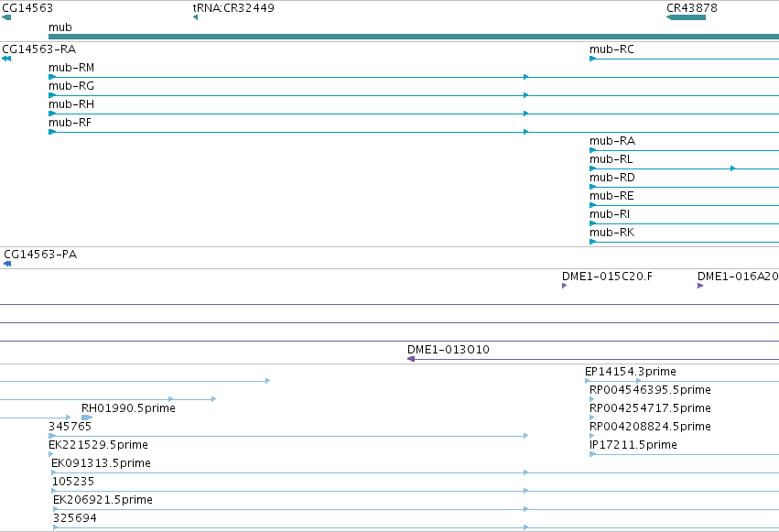Select the 325694 feature label
This screenshot has height=532, width=779.
75,518
